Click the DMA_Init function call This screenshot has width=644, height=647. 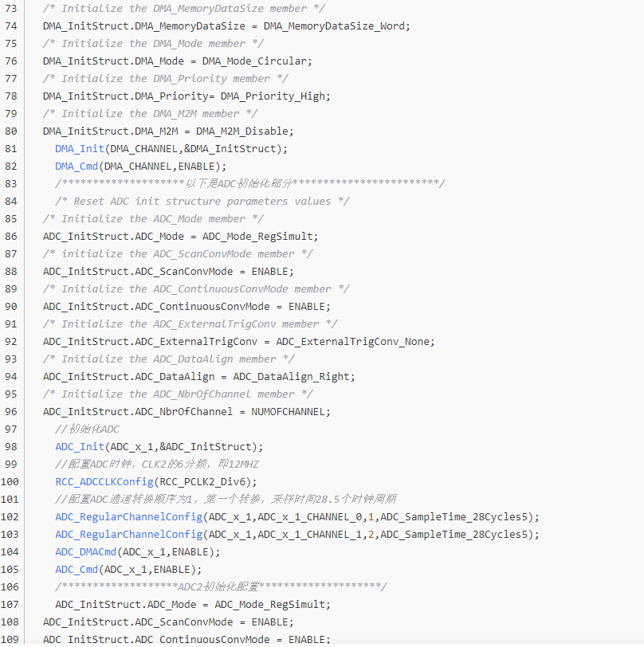click(80, 149)
